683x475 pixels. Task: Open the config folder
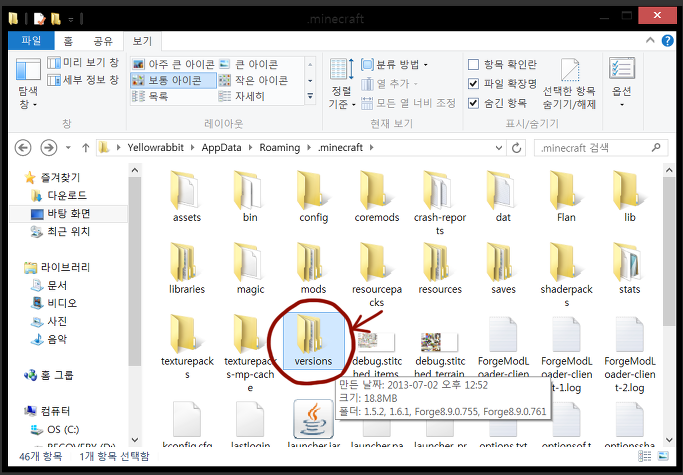tap(314, 196)
